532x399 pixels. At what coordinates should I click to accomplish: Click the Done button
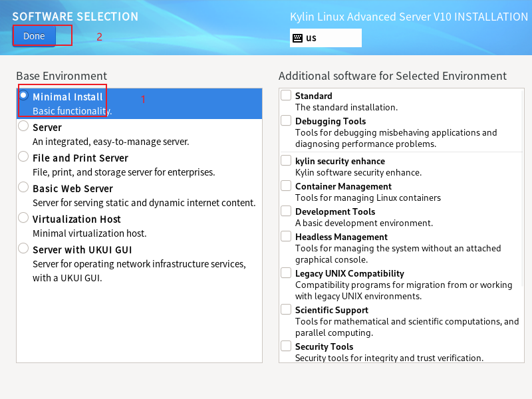pyautogui.click(x=34, y=36)
